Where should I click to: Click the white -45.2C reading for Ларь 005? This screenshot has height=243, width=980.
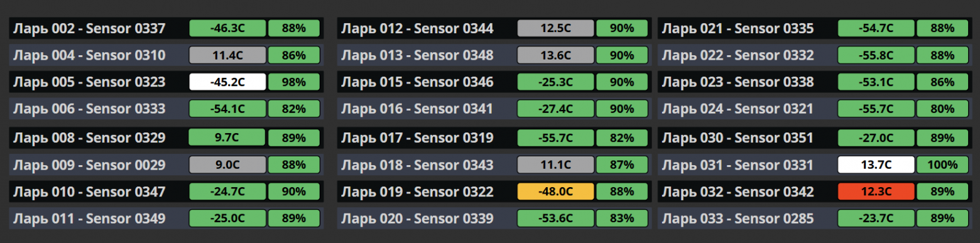[x=227, y=82]
